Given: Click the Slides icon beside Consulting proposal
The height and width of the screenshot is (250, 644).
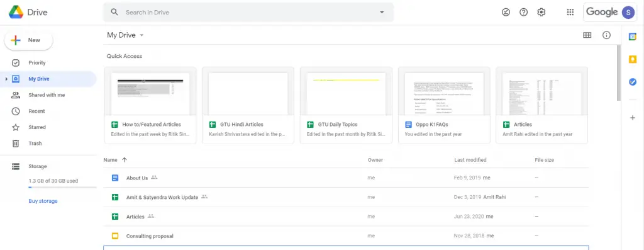Looking at the screenshot, I should click(115, 236).
